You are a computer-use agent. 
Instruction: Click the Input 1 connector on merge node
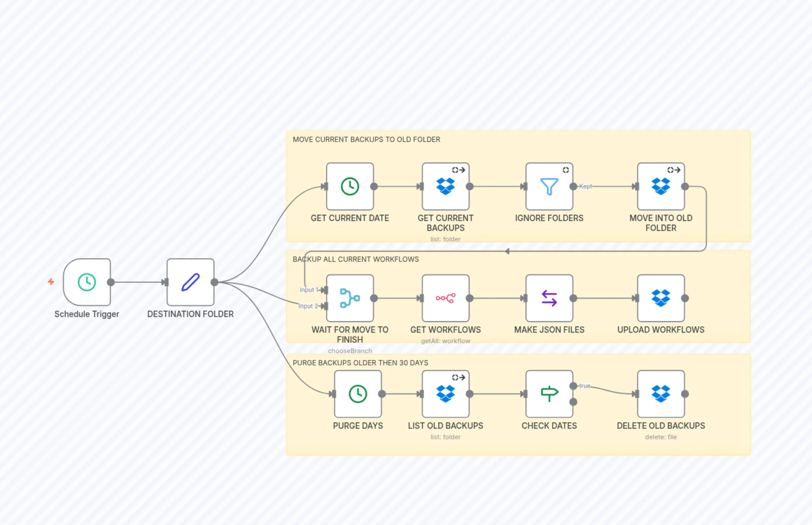pos(325,290)
